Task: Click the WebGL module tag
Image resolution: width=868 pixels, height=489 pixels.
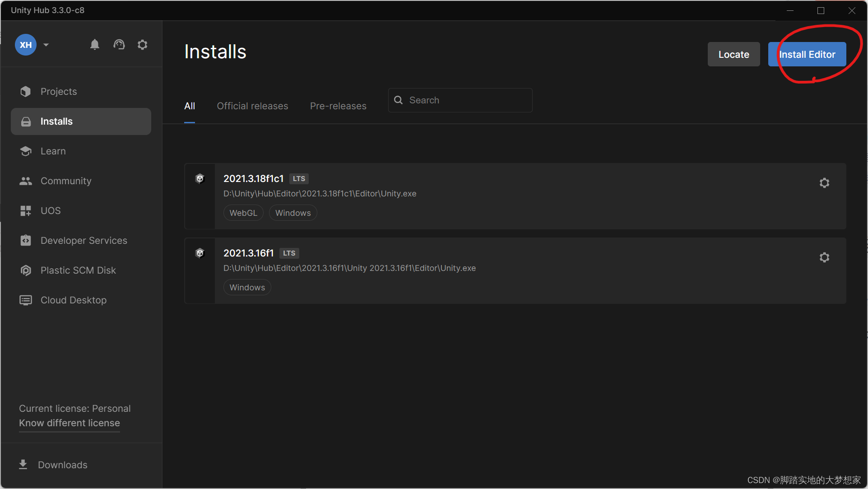Action: [243, 213]
